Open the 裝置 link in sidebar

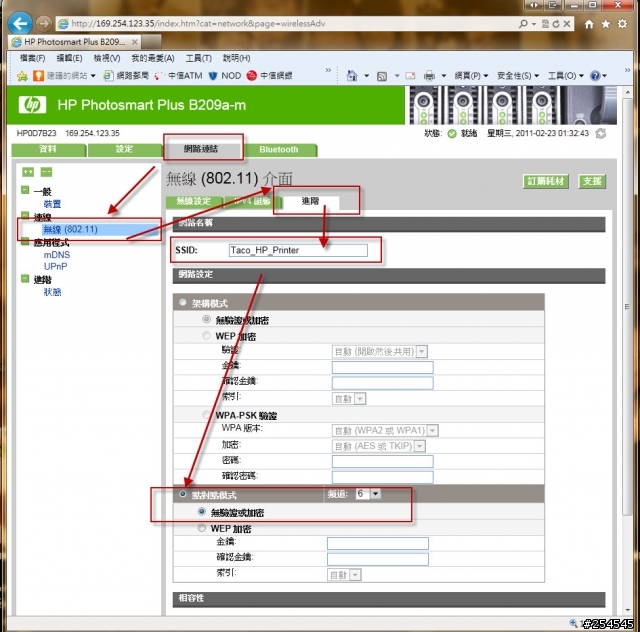52,204
